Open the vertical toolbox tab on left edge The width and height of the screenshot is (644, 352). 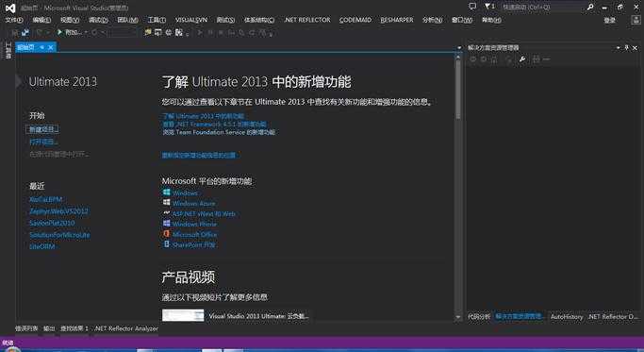[8, 50]
